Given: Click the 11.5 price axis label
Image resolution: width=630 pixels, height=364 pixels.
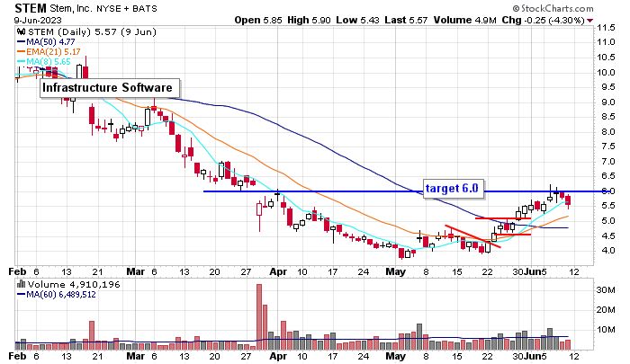Looking at the screenshot, I should 606,28.
